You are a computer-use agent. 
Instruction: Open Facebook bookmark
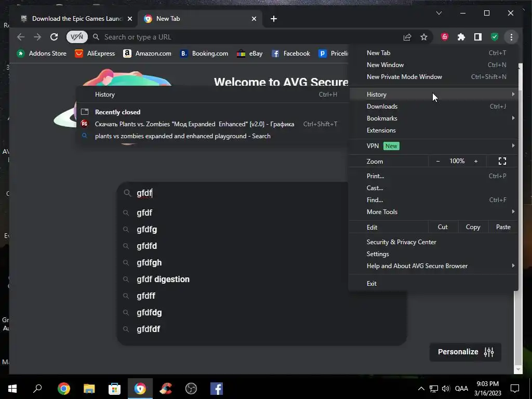point(291,54)
